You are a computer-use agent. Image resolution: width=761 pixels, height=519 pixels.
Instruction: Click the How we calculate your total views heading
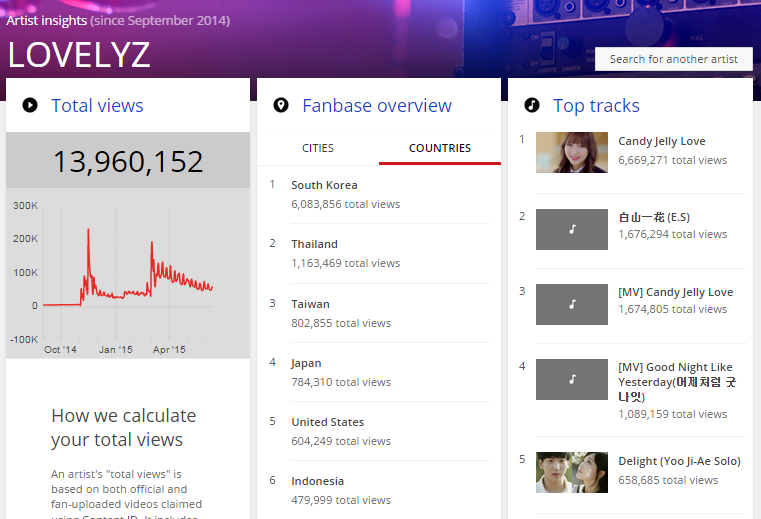[x=123, y=428]
